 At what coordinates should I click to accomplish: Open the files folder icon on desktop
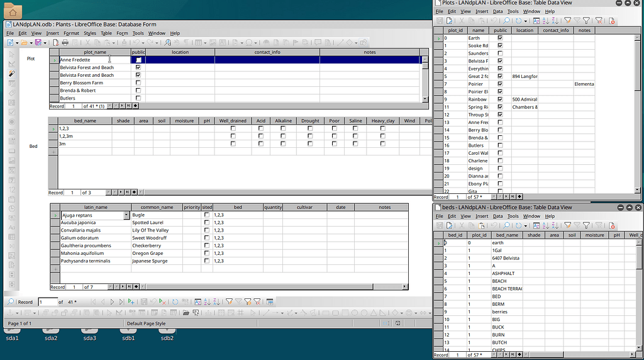pyautogui.click(x=13, y=11)
